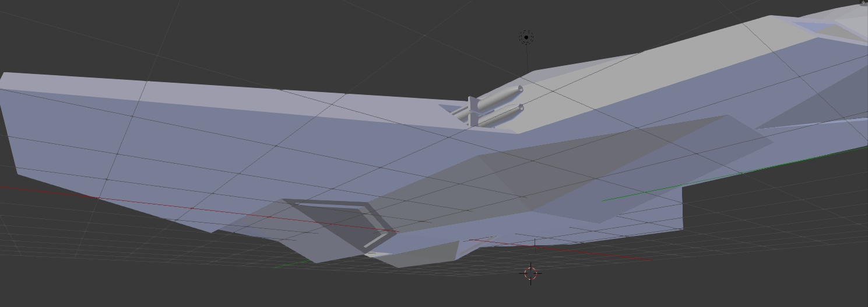This screenshot has width=868, height=307.
Task: Expand the properties region plus icon
Action: [x=863, y=3]
